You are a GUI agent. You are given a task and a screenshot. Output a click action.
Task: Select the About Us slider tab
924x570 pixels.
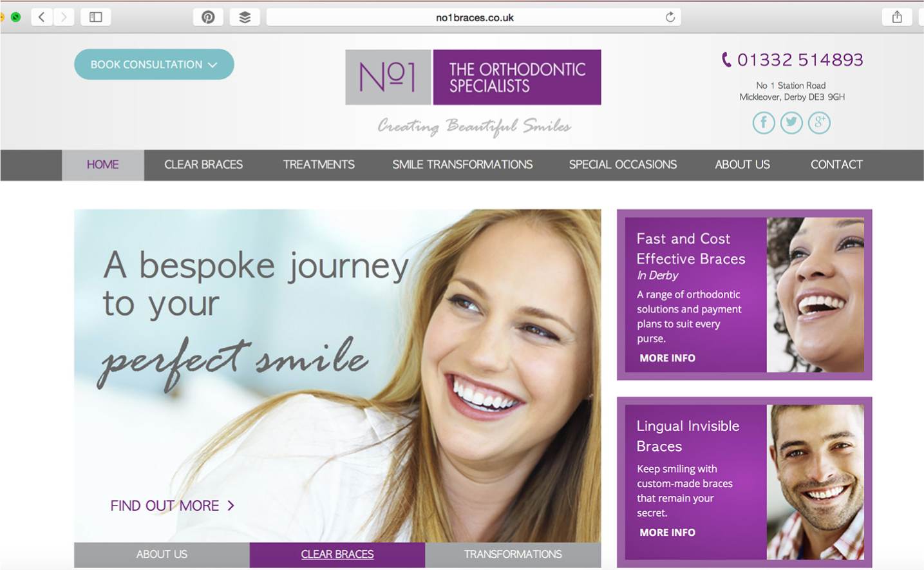[x=162, y=555]
